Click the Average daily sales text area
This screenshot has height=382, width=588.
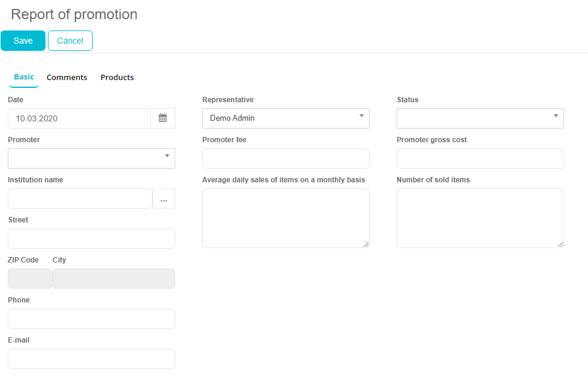click(285, 218)
